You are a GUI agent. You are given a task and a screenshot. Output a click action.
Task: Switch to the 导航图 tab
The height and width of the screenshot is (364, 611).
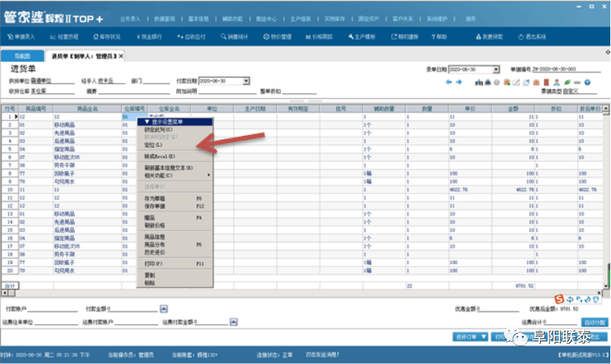pyautogui.click(x=22, y=56)
